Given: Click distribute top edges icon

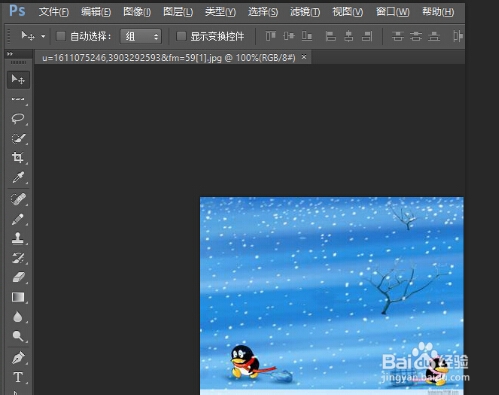Looking at the screenshot, I should coord(397,36).
